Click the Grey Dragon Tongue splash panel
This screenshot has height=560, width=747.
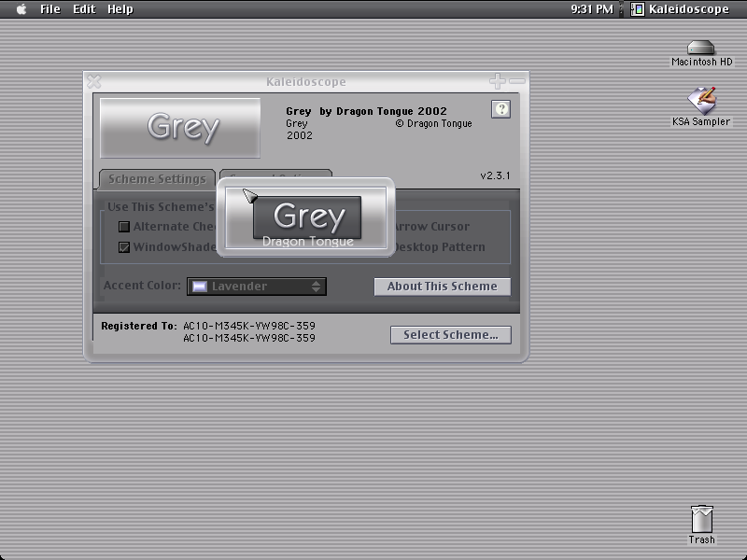pos(306,217)
